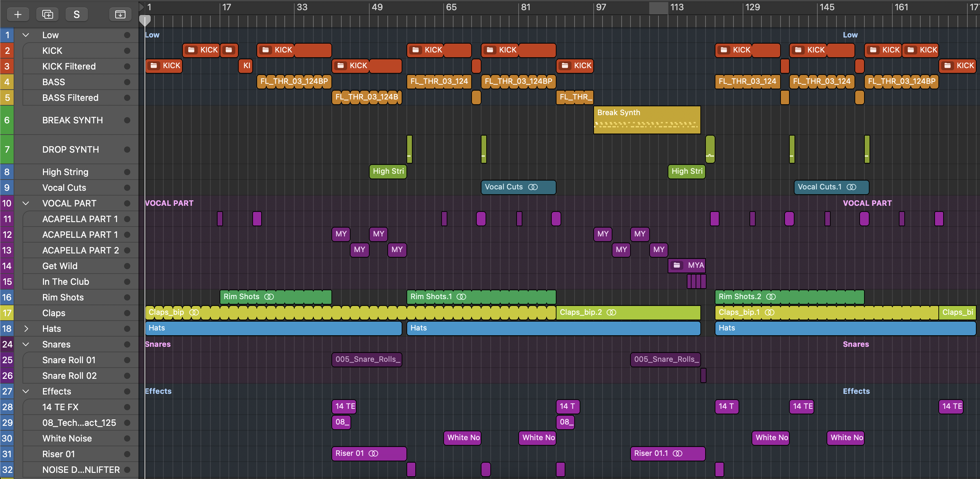
Task: Select the first Hats region
Action: coord(273,328)
